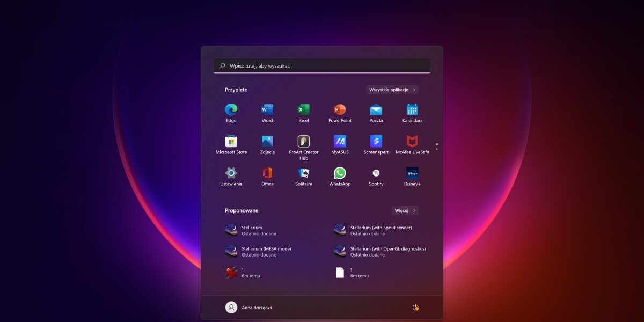Open Spotify

(x=376, y=176)
